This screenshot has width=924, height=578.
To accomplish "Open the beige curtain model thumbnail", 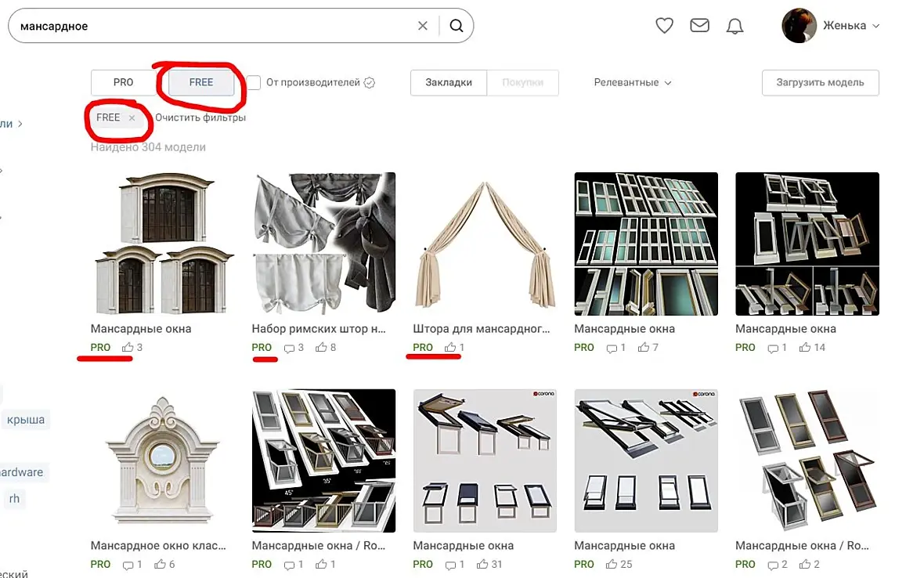I will [x=485, y=244].
